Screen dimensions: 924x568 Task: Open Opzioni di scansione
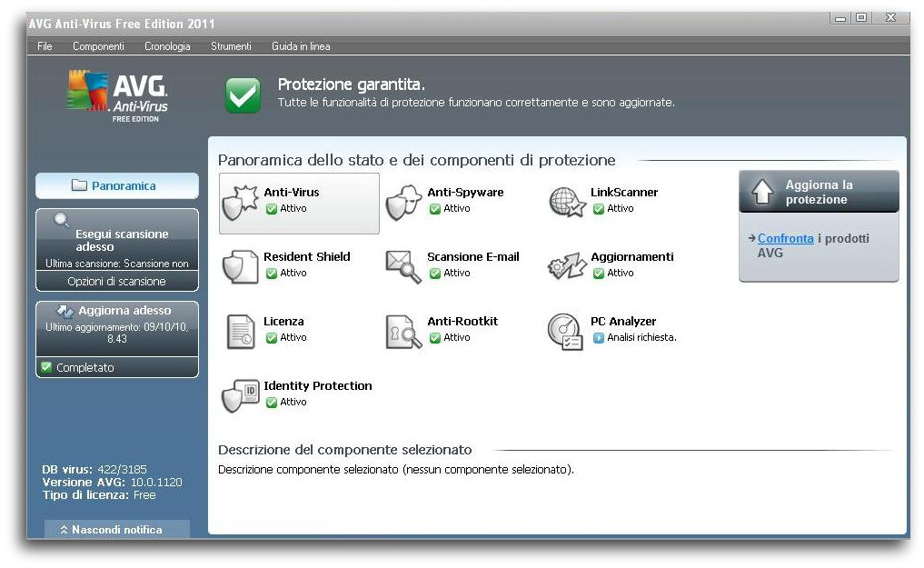[x=117, y=281]
